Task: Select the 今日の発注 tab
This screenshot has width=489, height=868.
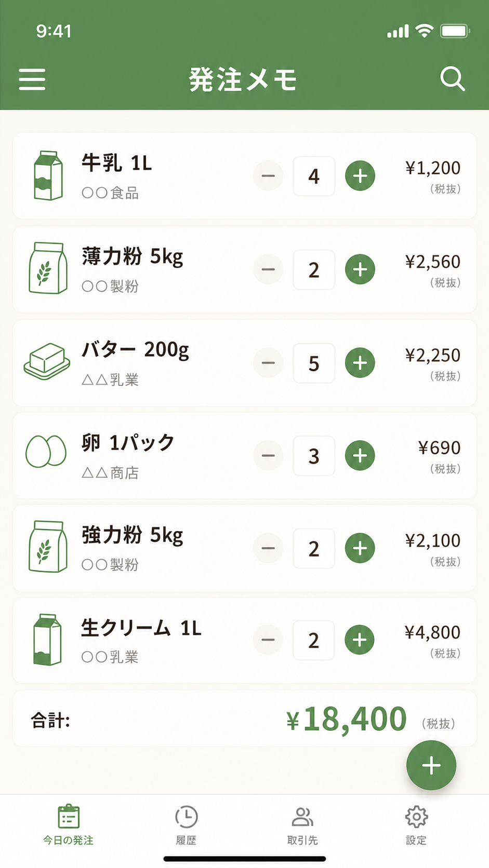Action: (x=68, y=826)
